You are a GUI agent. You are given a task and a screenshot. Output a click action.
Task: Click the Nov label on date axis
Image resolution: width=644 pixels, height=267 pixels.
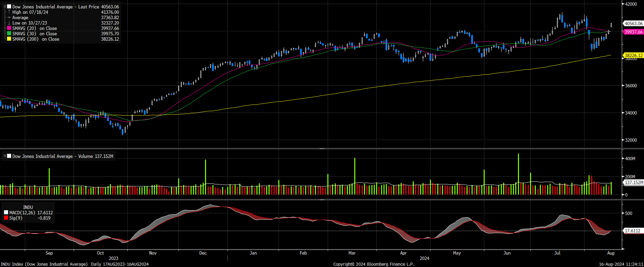coord(153,253)
